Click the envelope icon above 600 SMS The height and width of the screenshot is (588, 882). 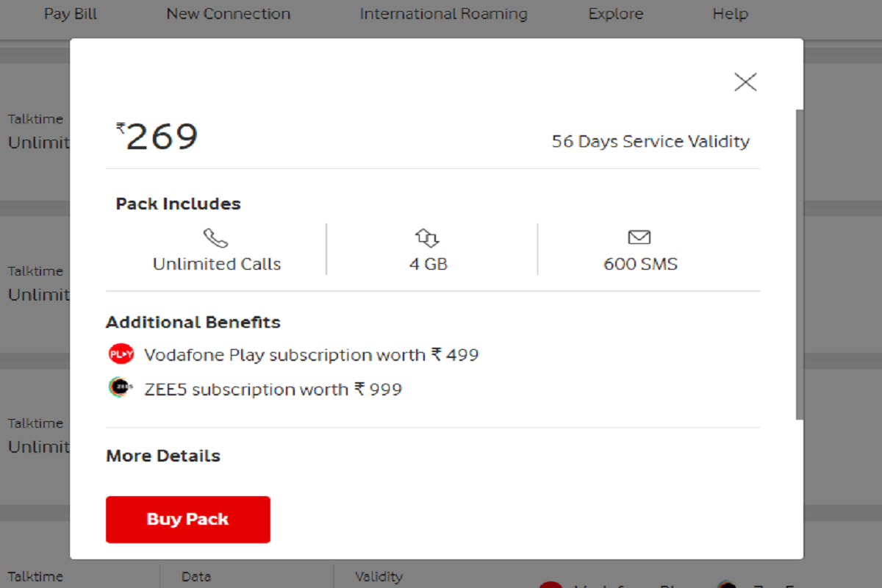(639, 237)
